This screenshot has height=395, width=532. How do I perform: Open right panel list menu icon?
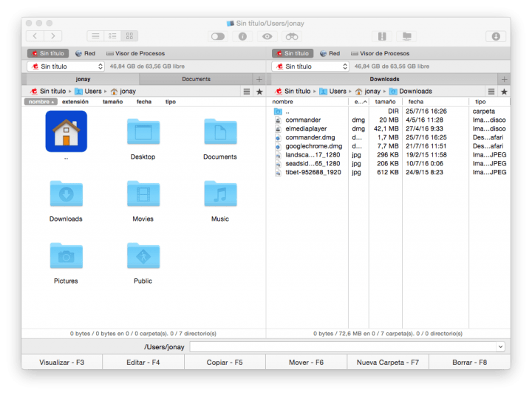tap(491, 92)
